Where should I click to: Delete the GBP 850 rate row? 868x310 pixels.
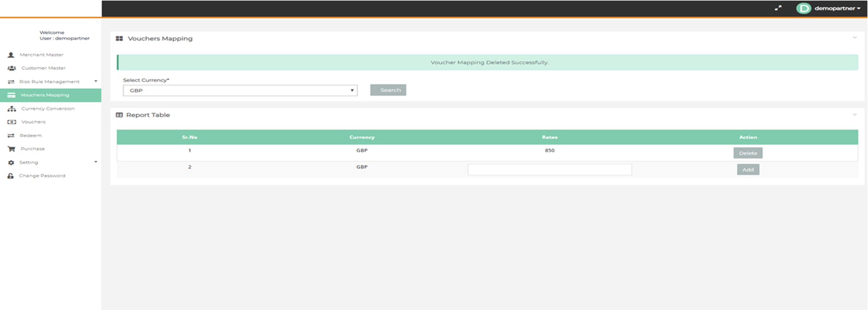coord(748,153)
